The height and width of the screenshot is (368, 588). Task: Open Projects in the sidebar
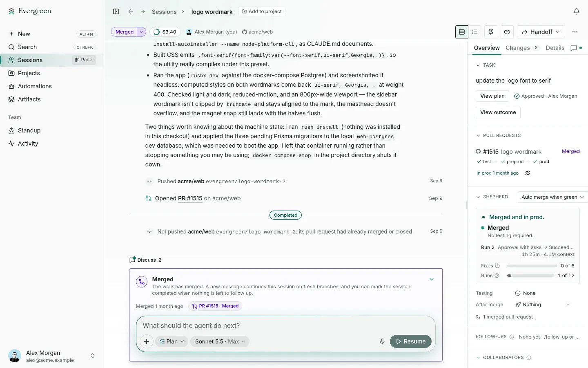tap(52, 73)
